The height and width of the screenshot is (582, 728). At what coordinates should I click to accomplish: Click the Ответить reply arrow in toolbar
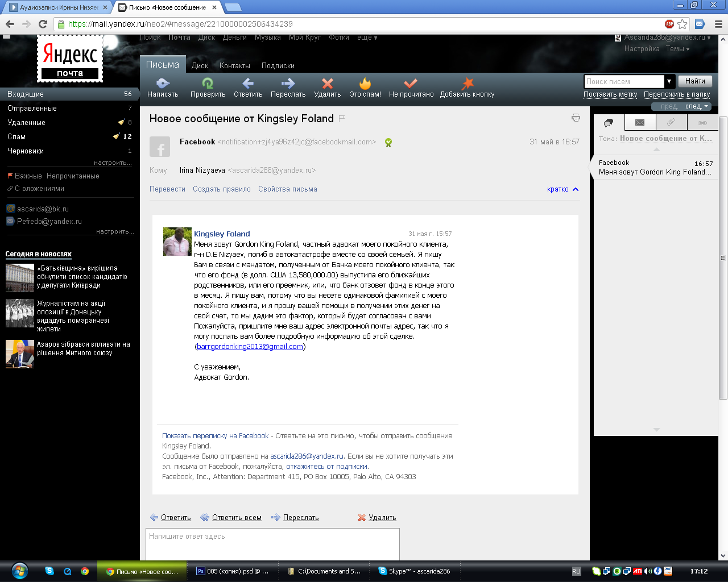[x=248, y=84]
